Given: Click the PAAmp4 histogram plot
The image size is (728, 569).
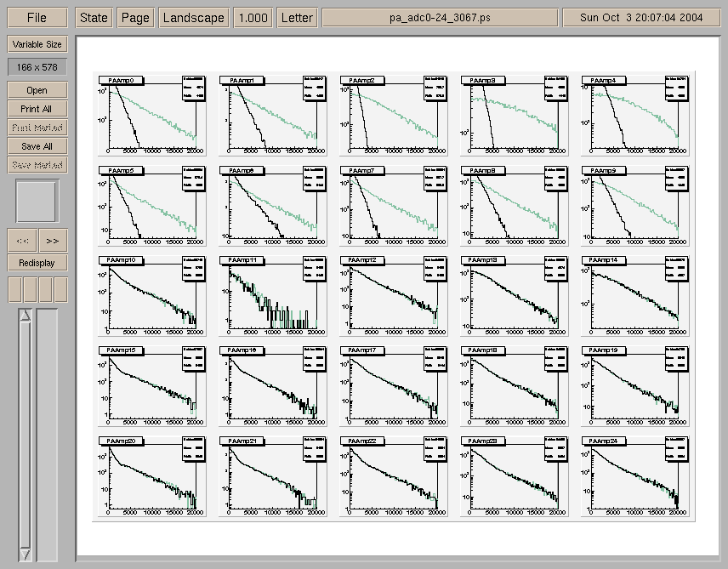Looking at the screenshot, I should (635, 115).
